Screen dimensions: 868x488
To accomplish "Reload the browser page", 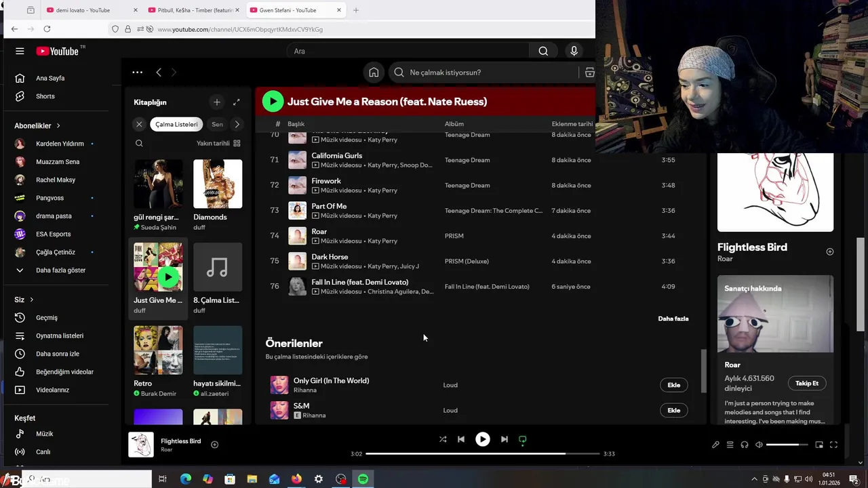I will click(x=47, y=29).
